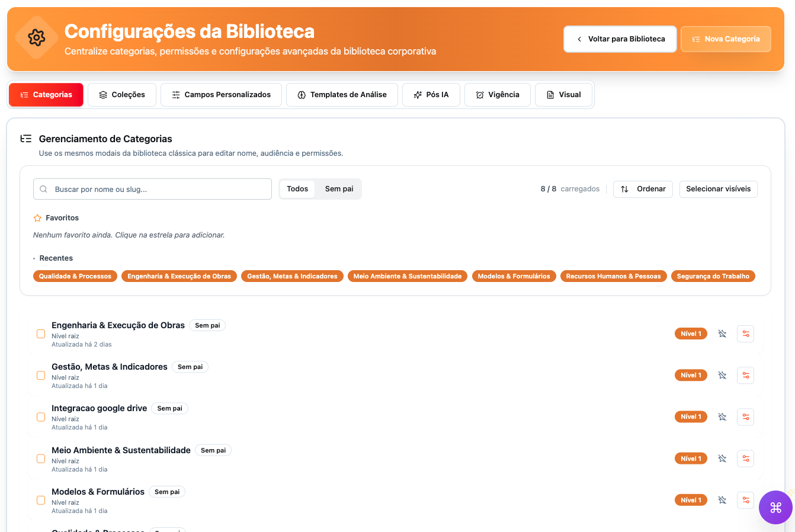795x532 pixels.
Task: Click the favorite star on Modelos & Formulários
Action: point(722,499)
